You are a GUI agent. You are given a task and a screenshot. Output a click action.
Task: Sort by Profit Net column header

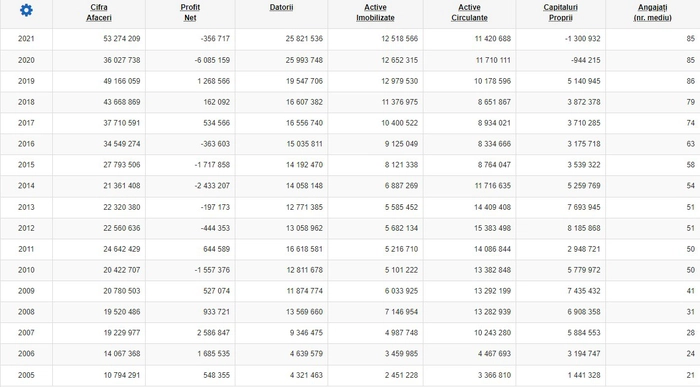click(190, 12)
